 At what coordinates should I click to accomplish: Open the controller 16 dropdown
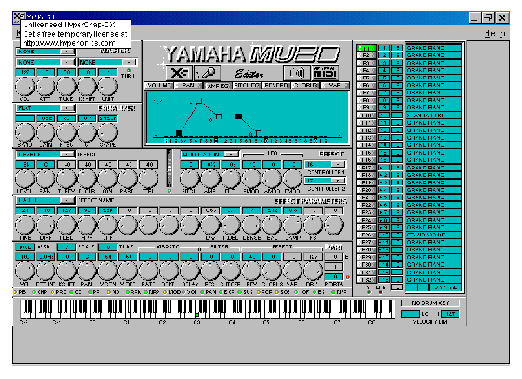click(x=338, y=164)
